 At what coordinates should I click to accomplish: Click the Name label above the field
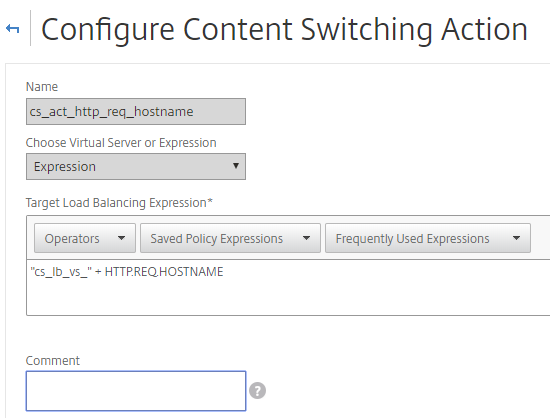[42, 87]
